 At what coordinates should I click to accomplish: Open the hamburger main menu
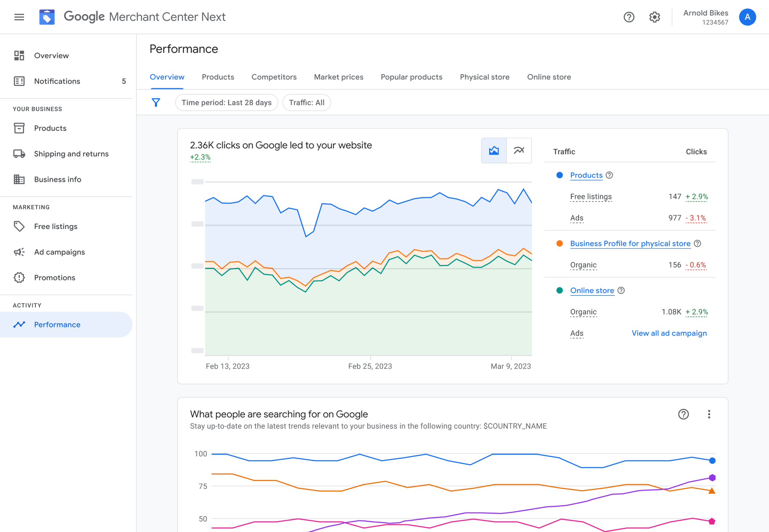click(x=19, y=17)
